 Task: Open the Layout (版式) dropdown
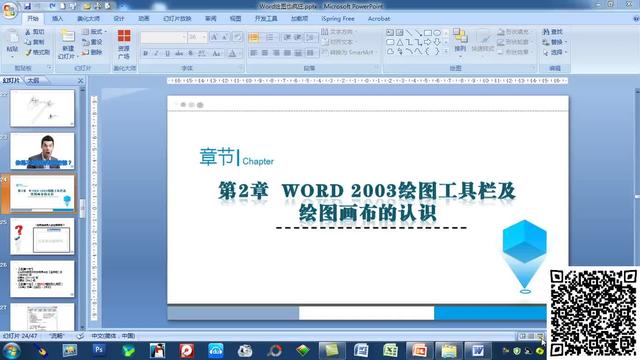click(x=94, y=32)
